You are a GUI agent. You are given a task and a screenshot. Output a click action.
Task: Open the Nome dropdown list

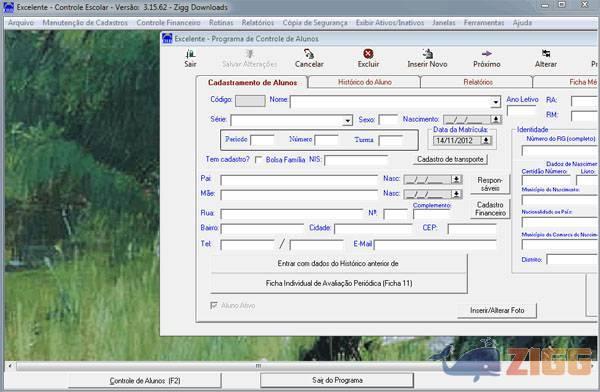[496, 102]
